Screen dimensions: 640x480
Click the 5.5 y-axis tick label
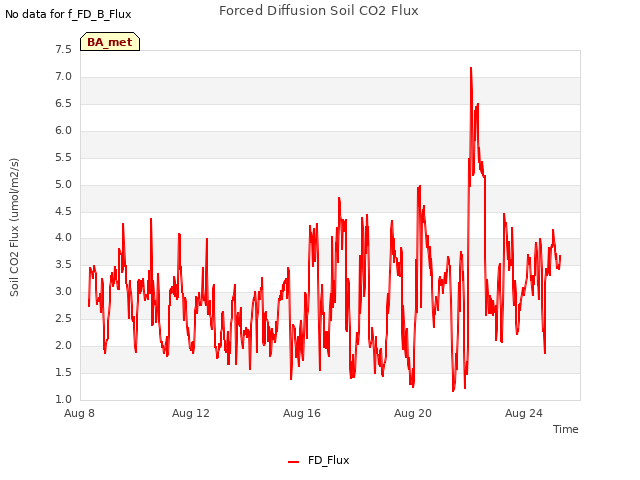tap(63, 158)
